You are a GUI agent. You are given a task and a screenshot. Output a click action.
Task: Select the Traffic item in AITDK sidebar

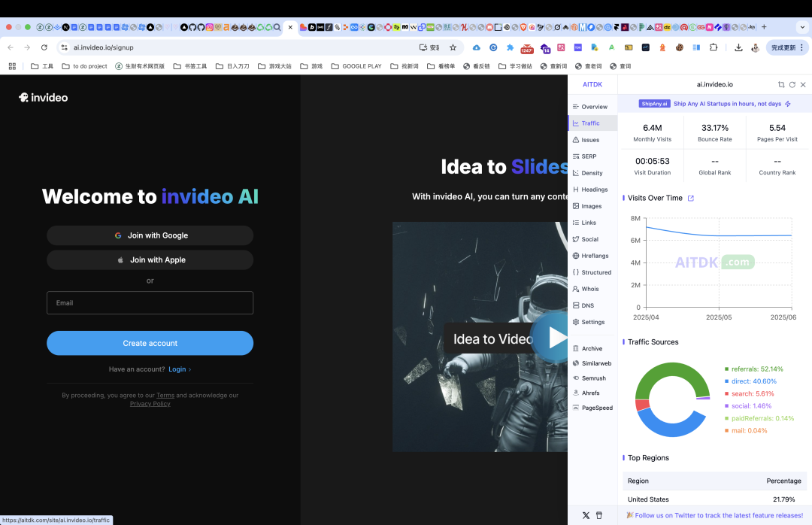coord(592,123)
